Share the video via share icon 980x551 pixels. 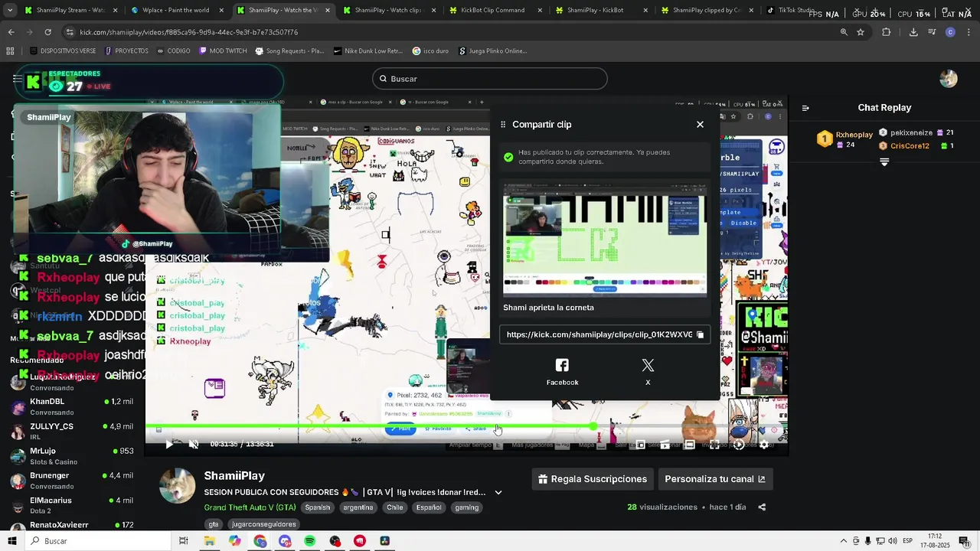point(762,507)
